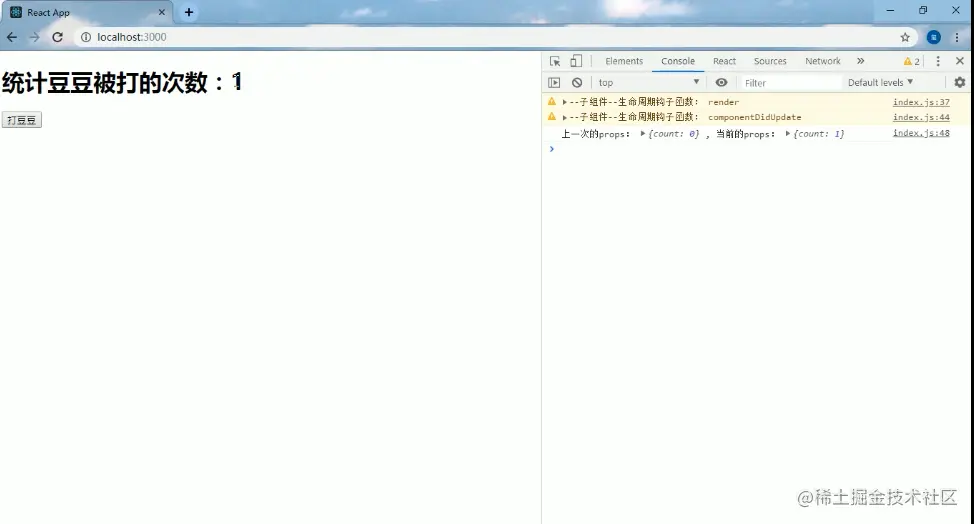974x524 pixels.
Task: Close the DevTools panel
Action: (960, 61)
